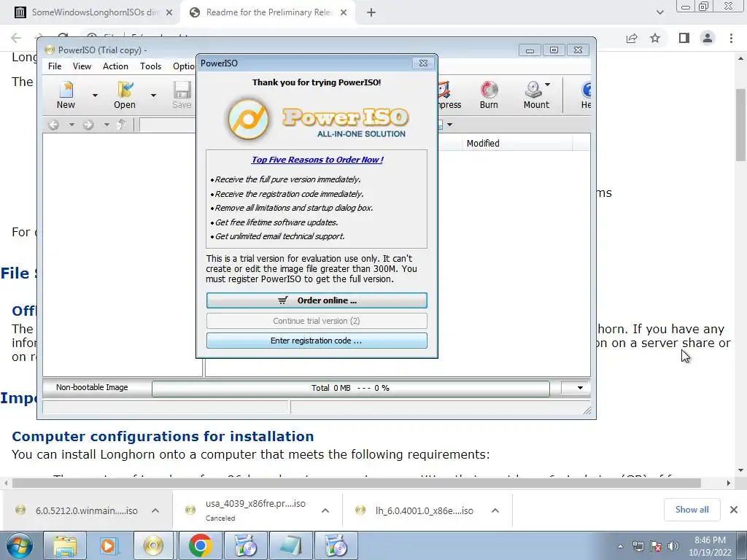The height and width of the screenshot is (560, 747).
Task: Click the horizontal scrollbar of the page
Action: pyautogui.click(x=356, y=483)
